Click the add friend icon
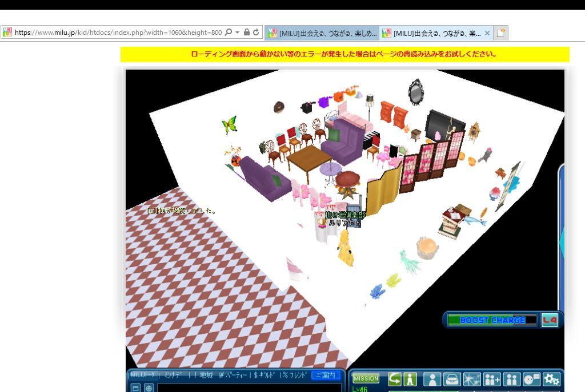This screenshot has width=585, height=392. click(492, 379)
